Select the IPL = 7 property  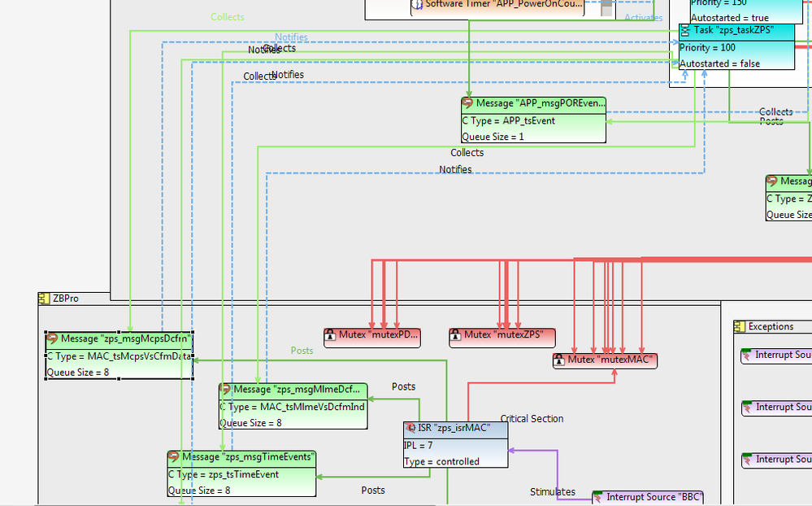pos(419,445)
